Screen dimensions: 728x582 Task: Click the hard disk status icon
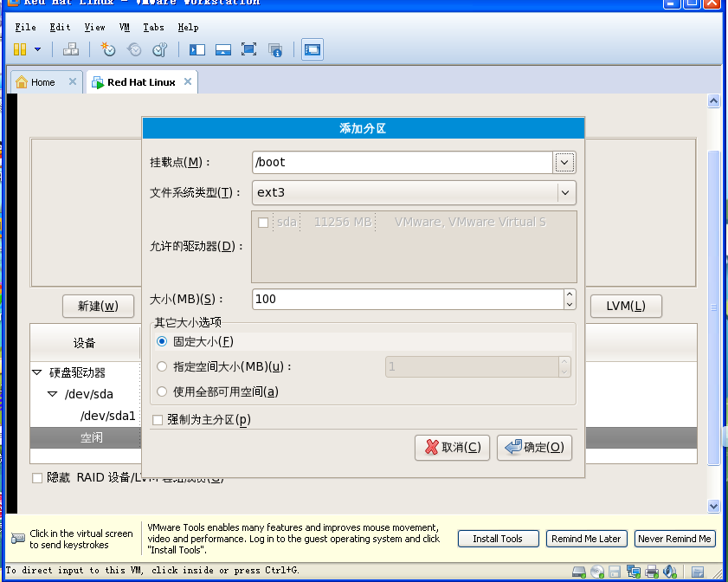pyautogui.click(x=578, y=572)
